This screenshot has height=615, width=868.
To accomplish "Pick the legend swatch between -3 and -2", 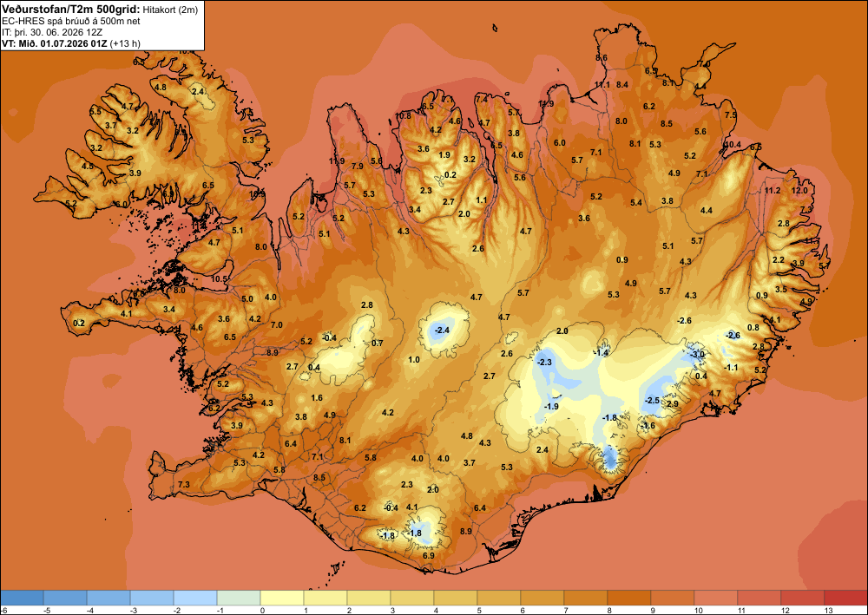I will (x=152, y=598).
